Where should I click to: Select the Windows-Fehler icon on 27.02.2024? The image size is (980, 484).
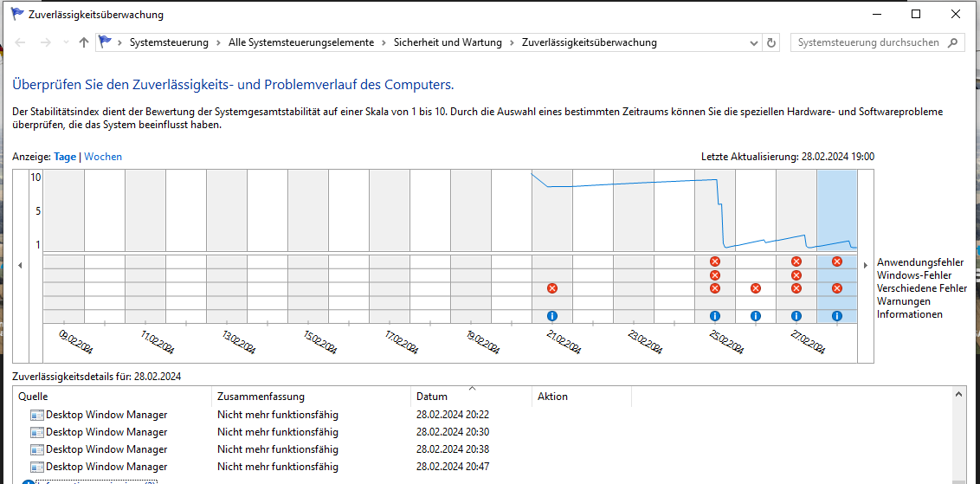click(796, 275)
